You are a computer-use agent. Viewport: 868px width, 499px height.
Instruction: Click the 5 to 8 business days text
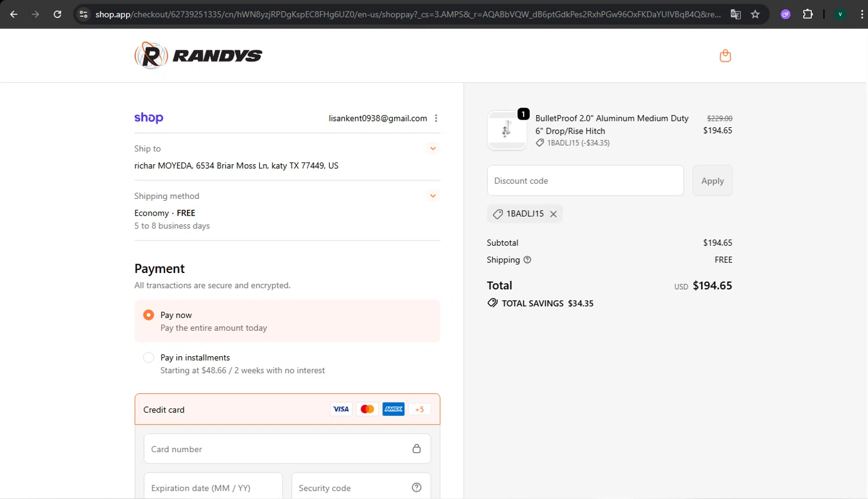coord(172,226)
